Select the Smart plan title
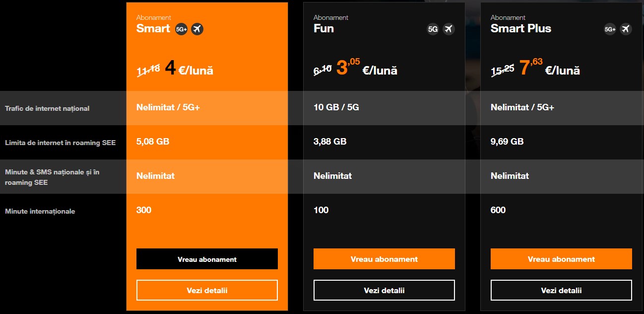This screenshot has width=644, height=314. [153, 28]
